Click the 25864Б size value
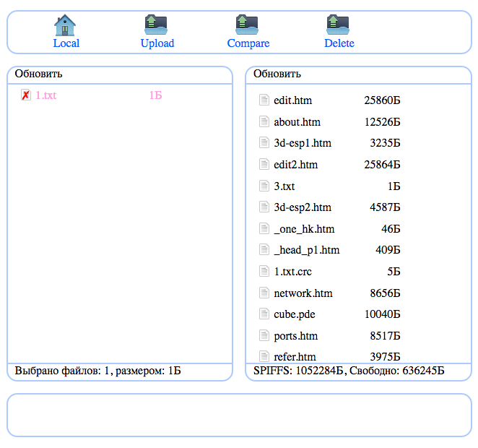 (x=382, y=165)
